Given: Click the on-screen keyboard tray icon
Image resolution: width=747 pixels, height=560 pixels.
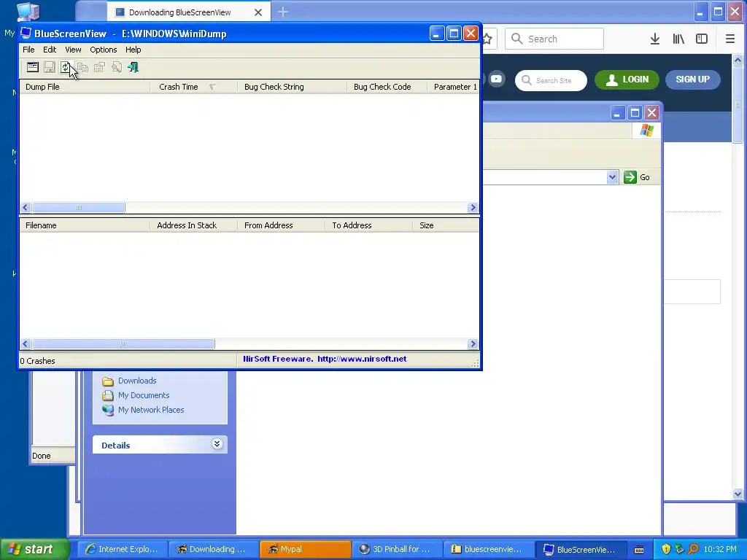Looking at the screenshot, I should point(639,550).
